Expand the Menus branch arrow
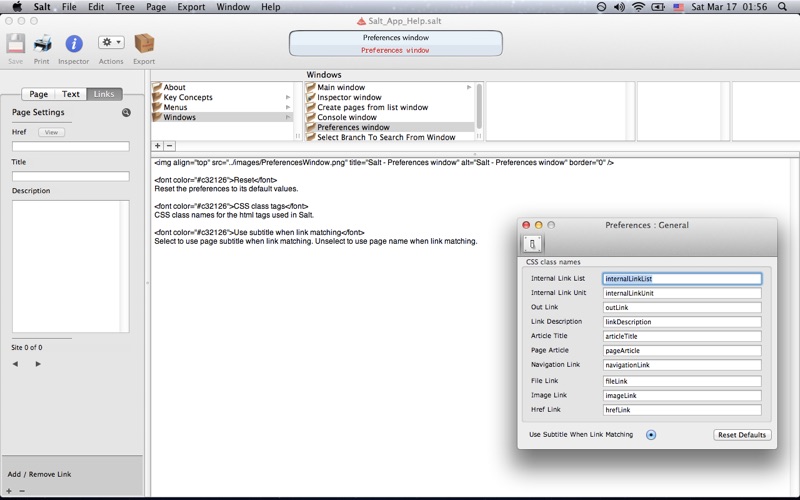Image resolution: width=800 pixels, height=500 pixels. (x=288, y=107)
